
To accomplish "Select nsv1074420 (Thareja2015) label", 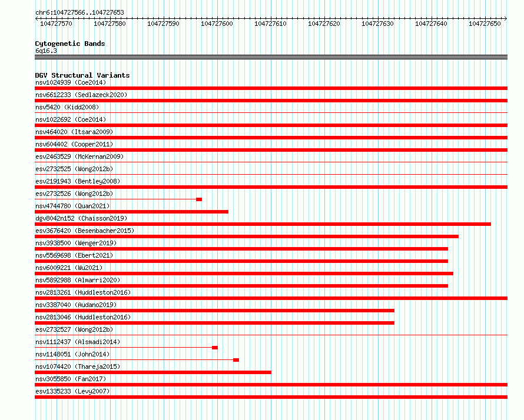I will (x=78, y=366).
